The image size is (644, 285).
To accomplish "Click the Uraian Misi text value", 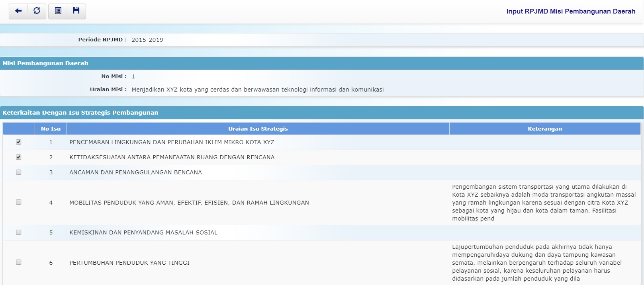I will pos(257,90).
